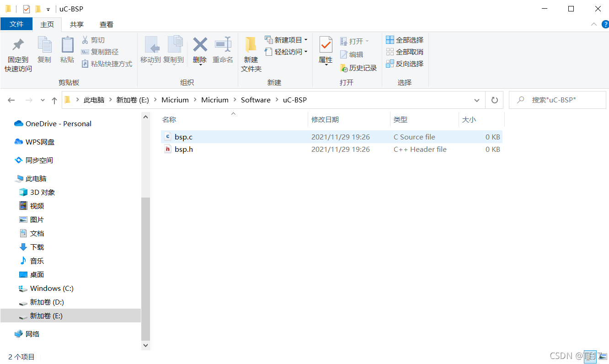609x364 pixels.
Task: Click 新加卷 (E:) in address breadcrumb
Action: pyautogui.click(x=133, y=100)
